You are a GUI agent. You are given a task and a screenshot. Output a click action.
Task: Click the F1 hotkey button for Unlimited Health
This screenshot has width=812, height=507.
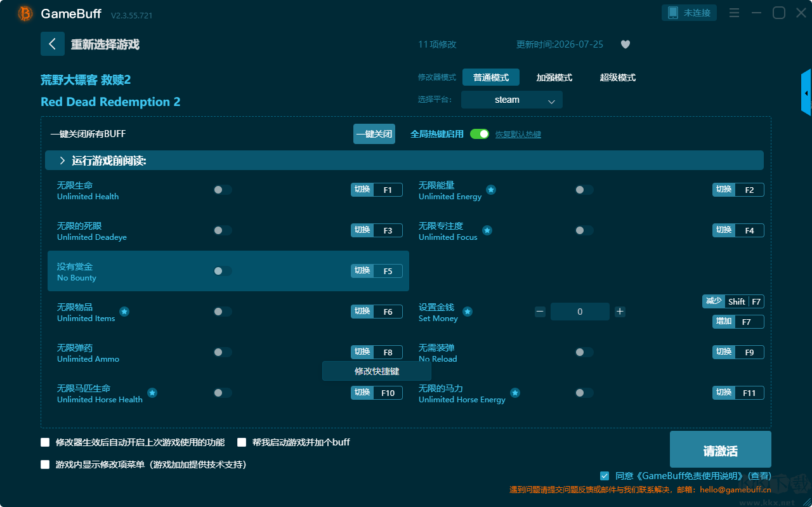pyautogui.click(x=377, y=190)
